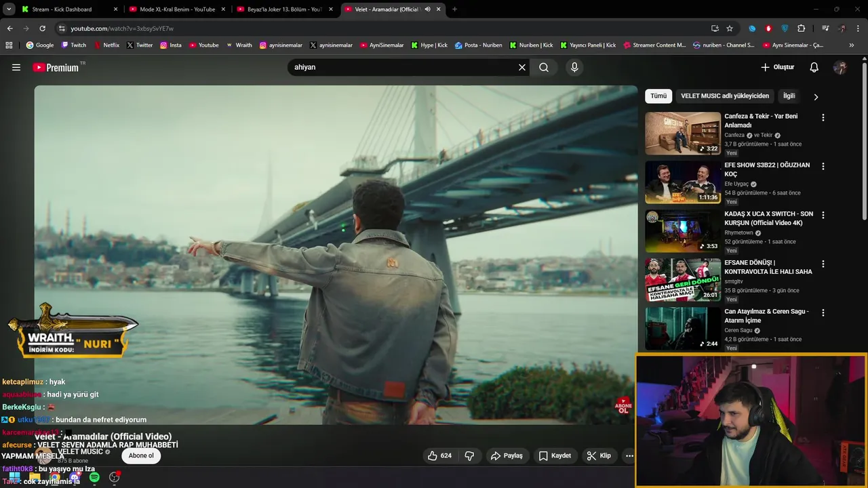Screen dimensions: 868x488
Task: Open the tab search dropdown
Action: [x=9, y=9]
